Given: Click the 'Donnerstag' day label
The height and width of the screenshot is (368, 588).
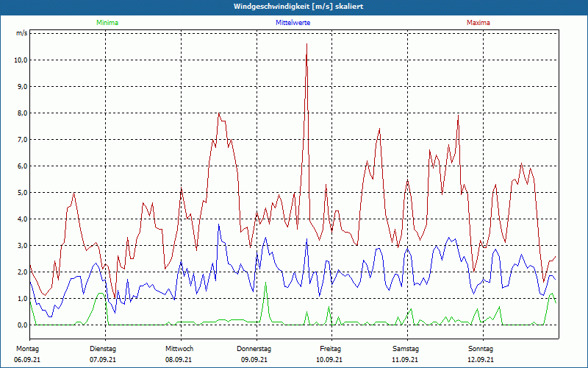Looking at the screenshot, I should [254, 349].
